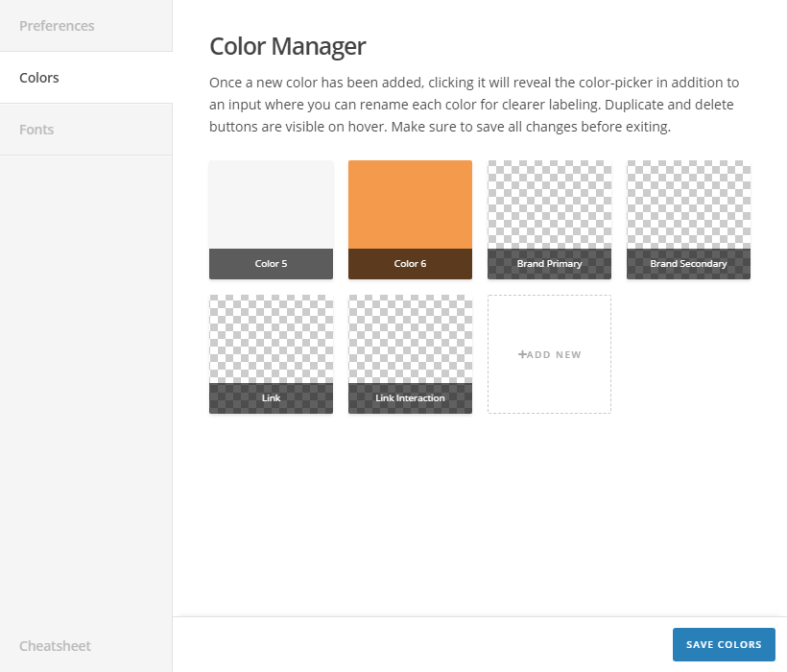Choose the transparent Brand Secondary swatch
The height and width of the screenshot is (672, 787).
pyautogui.click(x=688, y=204)
